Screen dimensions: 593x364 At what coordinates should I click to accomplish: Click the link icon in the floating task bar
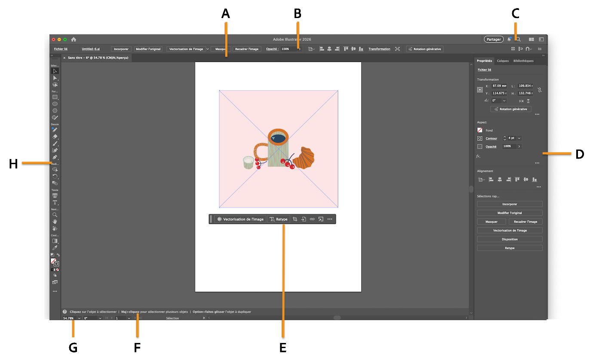(x=312, y=219)
